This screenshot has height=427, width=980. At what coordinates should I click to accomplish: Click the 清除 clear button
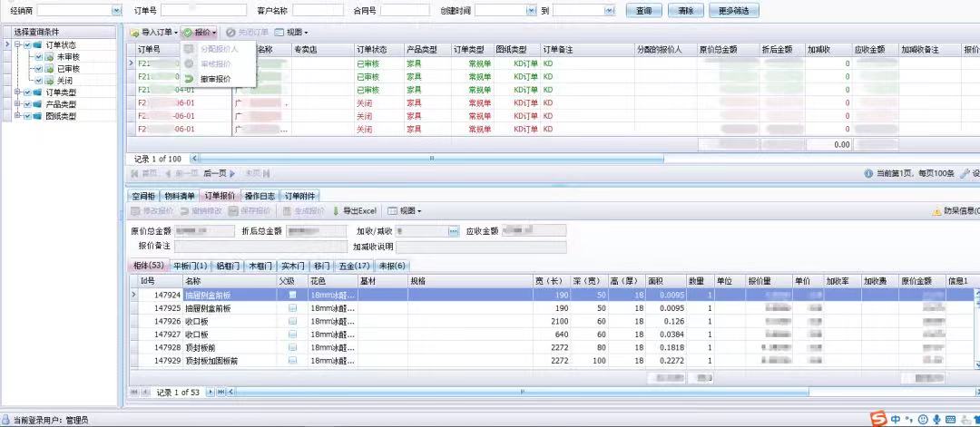point(686,11)
